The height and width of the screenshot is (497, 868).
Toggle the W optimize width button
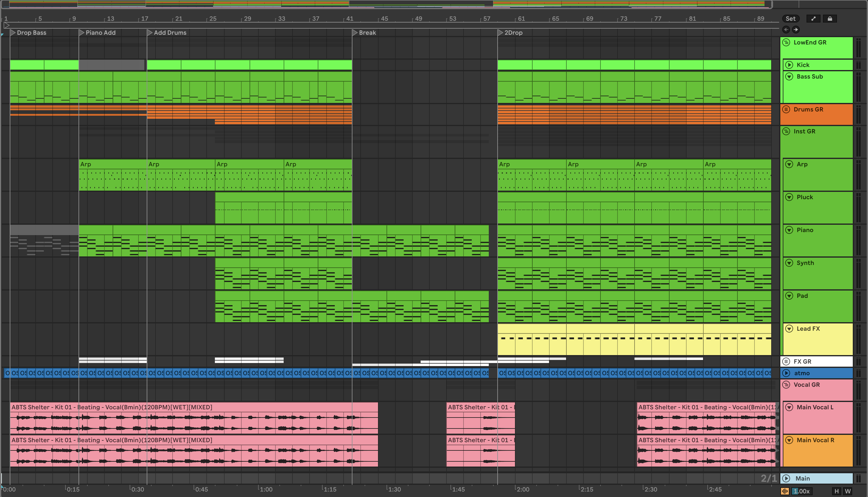[848, 491]
